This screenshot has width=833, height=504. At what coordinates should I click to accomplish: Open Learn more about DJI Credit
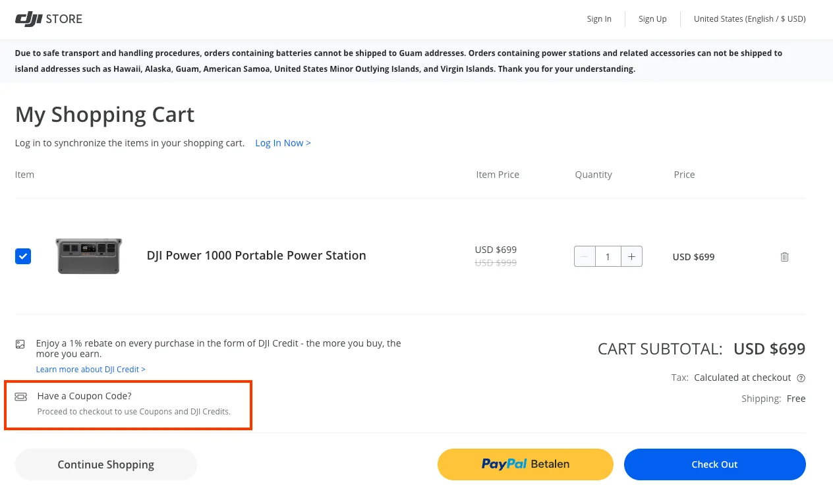[90, 370]
